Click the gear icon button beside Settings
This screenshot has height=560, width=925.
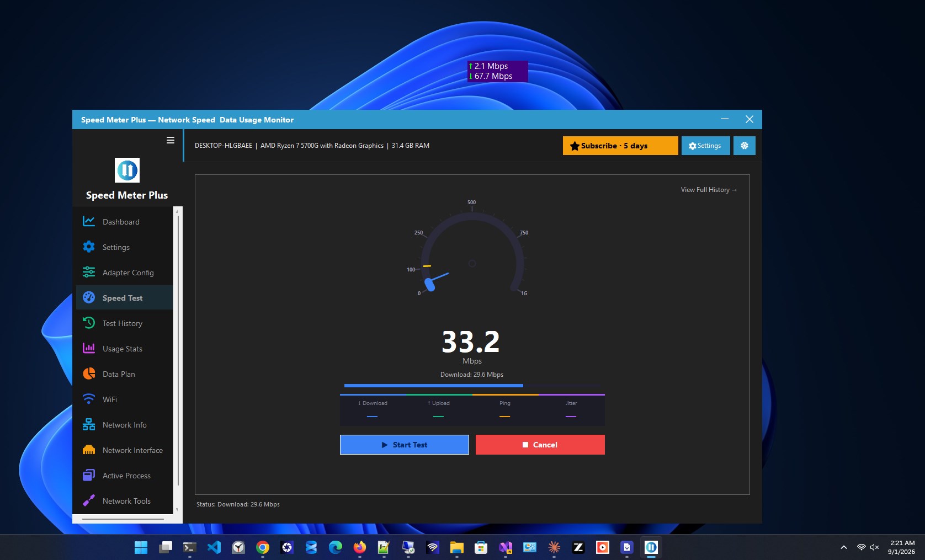tap(745, 146)
